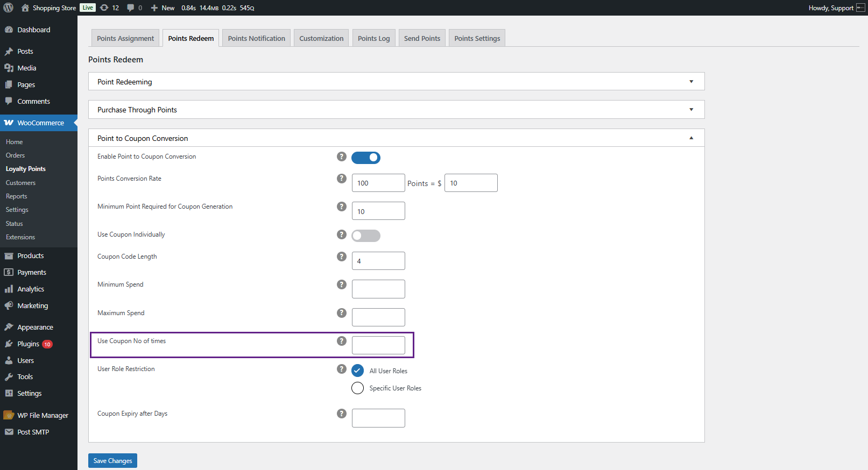Click the Use Coupon No of times field
The width and height of the screenshot is (868, 470).
(378, 345)
